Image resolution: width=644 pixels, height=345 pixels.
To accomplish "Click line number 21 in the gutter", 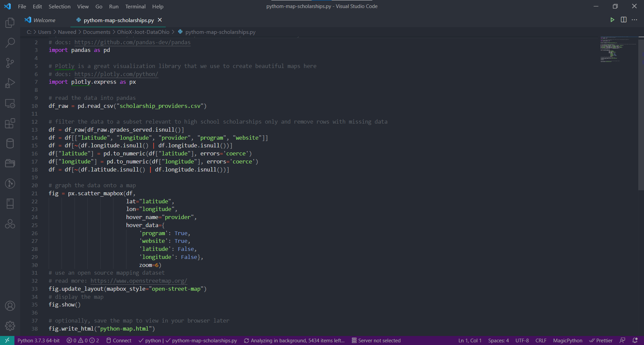I will [x=35, y=193].
